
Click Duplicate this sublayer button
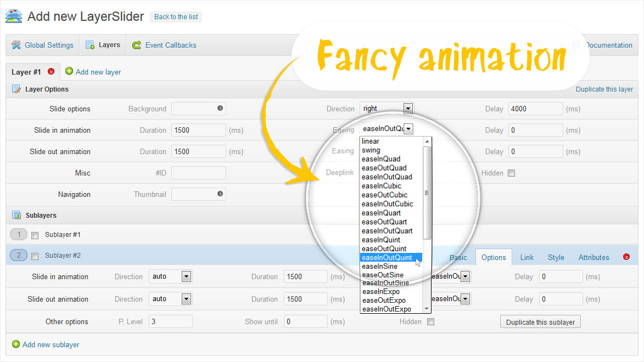[x=540, y=322]
